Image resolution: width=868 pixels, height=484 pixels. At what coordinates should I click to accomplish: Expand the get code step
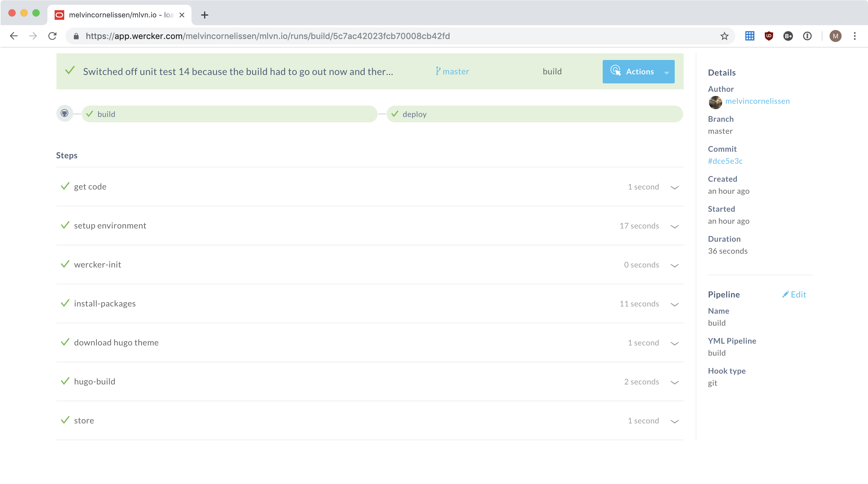[x=674, y=187]
